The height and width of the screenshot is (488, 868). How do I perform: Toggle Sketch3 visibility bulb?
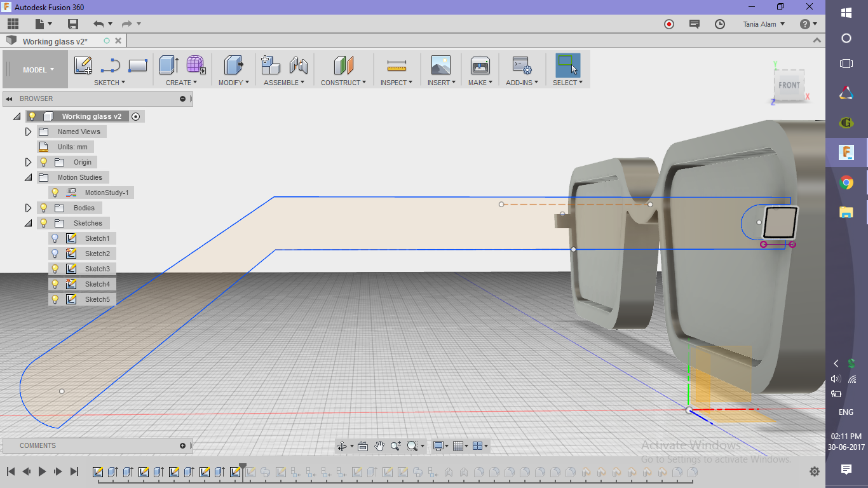(x=55, y=269)
